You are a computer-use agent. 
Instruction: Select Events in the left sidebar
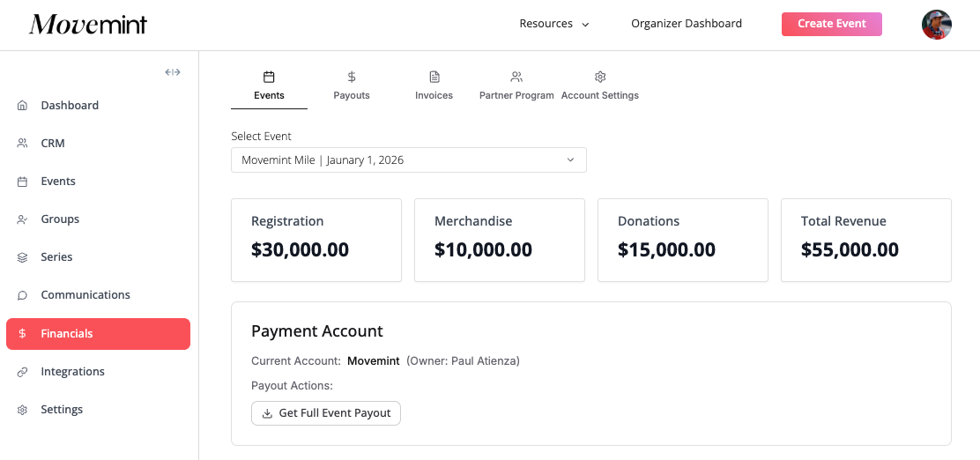point(58,182)
